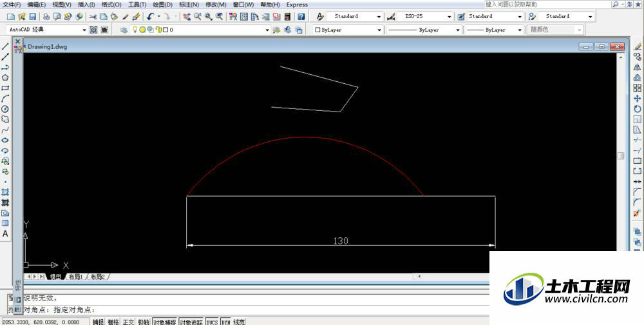
Task: Click the Print plot icon
Action: pyautogui.click(x=46, y=17)
